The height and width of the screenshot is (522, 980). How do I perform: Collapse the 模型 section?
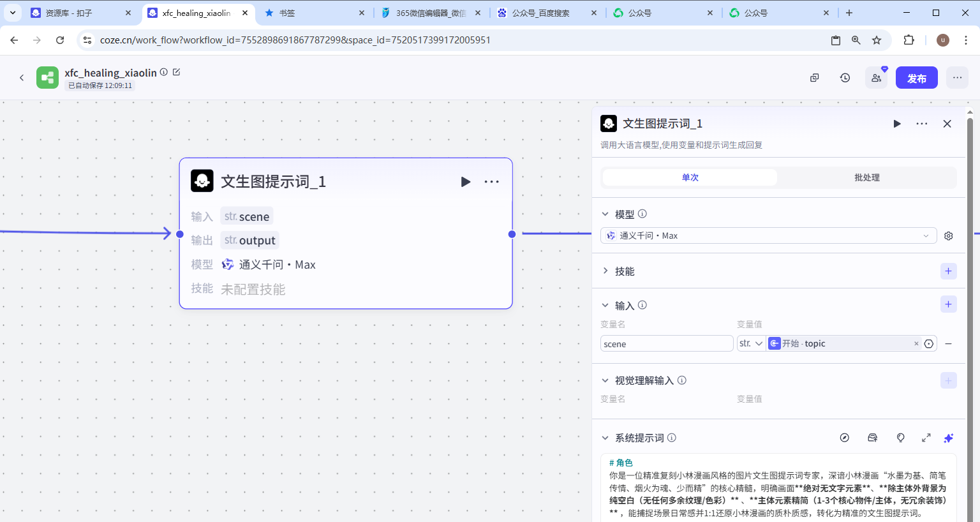click(605, 214)
